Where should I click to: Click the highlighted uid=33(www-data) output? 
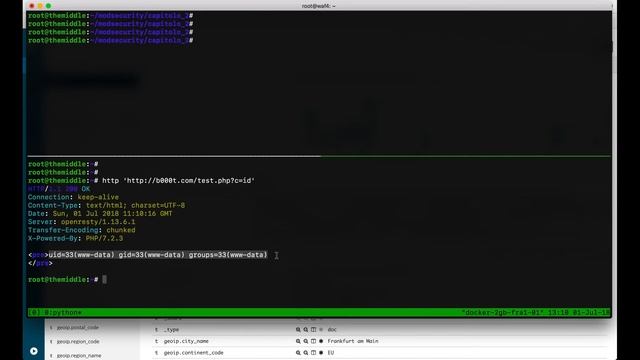pyautogui.click(x=158, y=255)
